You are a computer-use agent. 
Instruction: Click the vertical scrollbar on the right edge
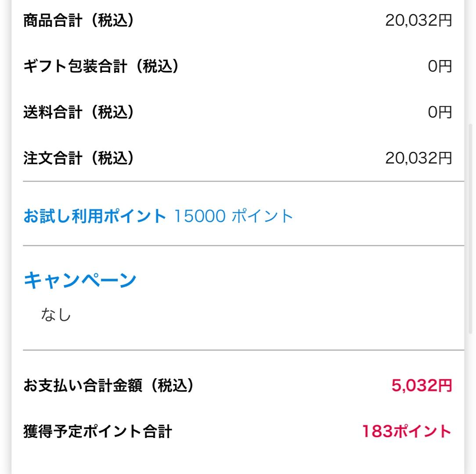point(471,228)
